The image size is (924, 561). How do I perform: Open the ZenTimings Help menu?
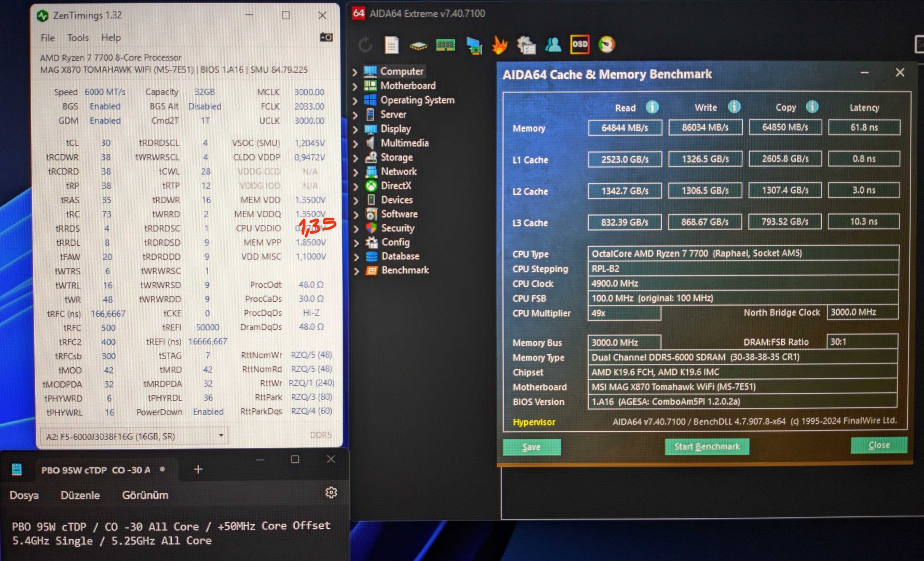click(111, 37)
